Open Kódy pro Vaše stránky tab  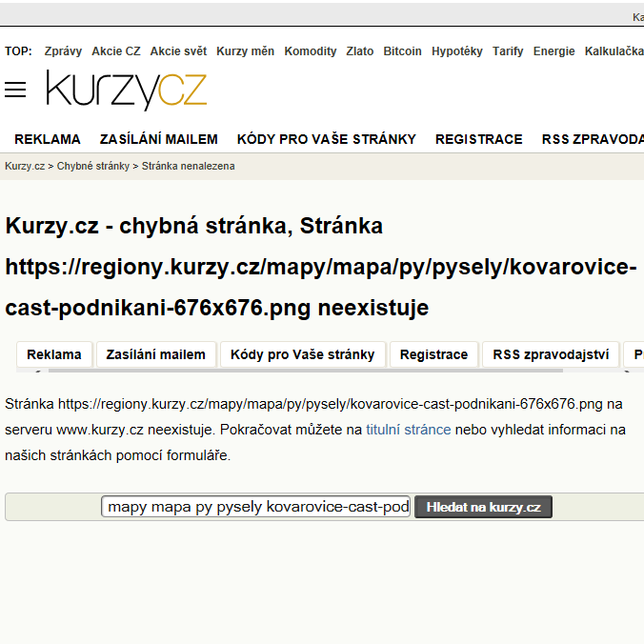tap(303, 354)
